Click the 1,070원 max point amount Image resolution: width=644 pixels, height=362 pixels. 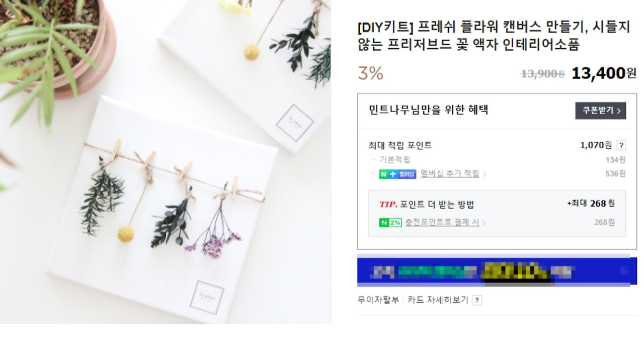(x=596, y=145)
